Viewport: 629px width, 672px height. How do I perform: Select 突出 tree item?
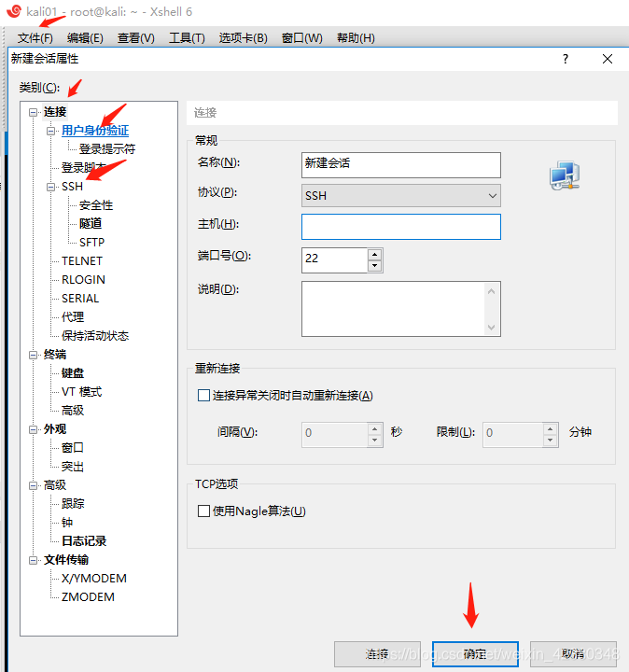pyautogui.click(x=73, y=467)
